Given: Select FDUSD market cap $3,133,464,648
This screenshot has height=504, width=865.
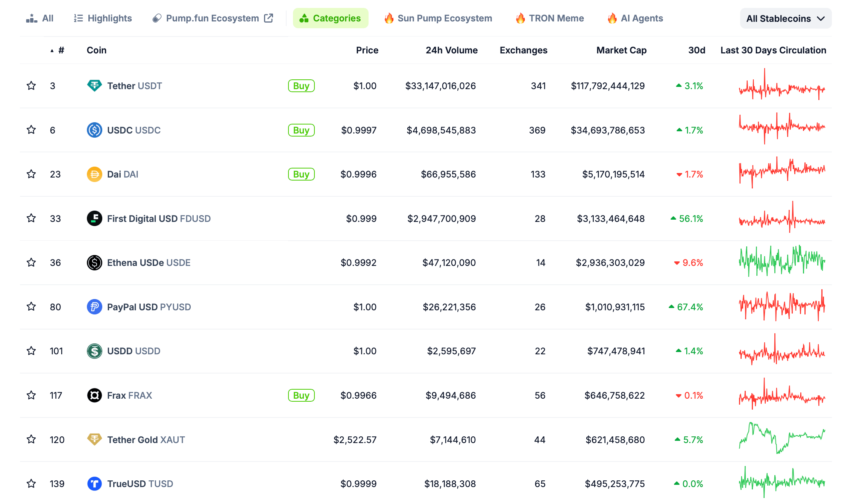Looking at the screenshot, I should tap(611, 219).
